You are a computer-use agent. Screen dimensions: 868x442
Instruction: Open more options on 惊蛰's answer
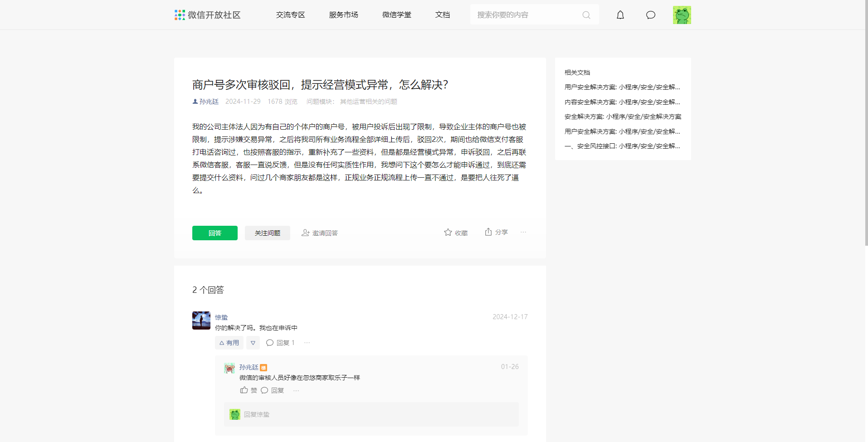click(x=307, y=343)
